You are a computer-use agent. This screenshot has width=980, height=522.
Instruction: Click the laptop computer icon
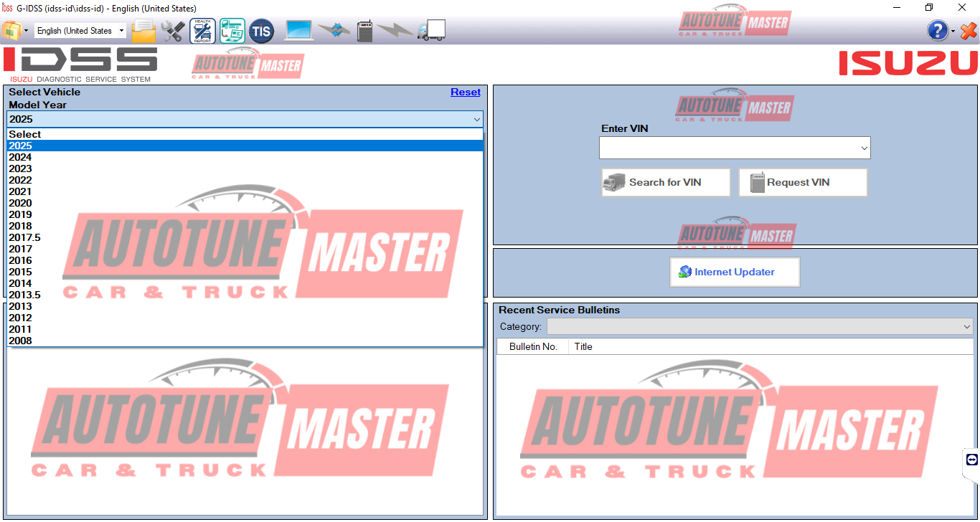pyautogui.click(x=299, y=31)
